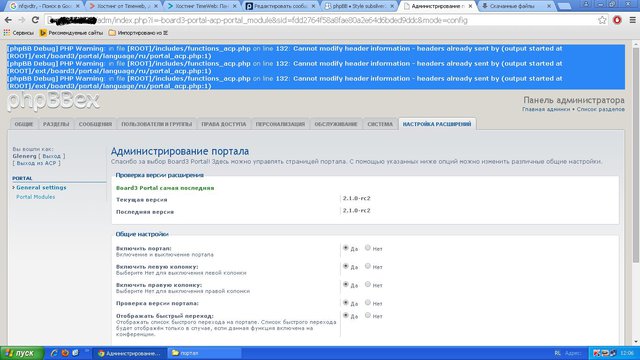640x360 pixels.
Task: Open the Portal Modules sidebar link
Action: click(x=36, y=197)
